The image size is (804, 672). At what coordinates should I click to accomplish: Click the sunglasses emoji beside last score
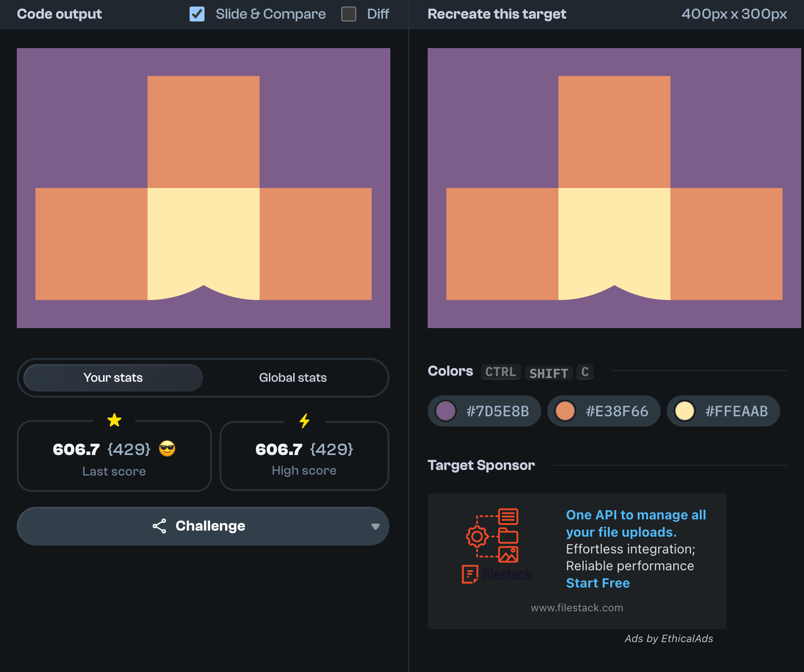167,449
